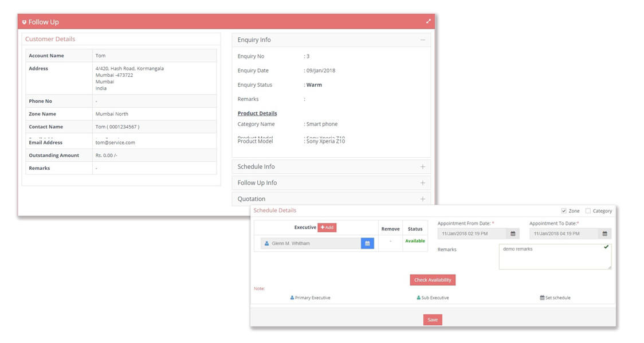Uncheck the Zone checkbox
This screenshot has height=343, width=644.
[563, 211]
